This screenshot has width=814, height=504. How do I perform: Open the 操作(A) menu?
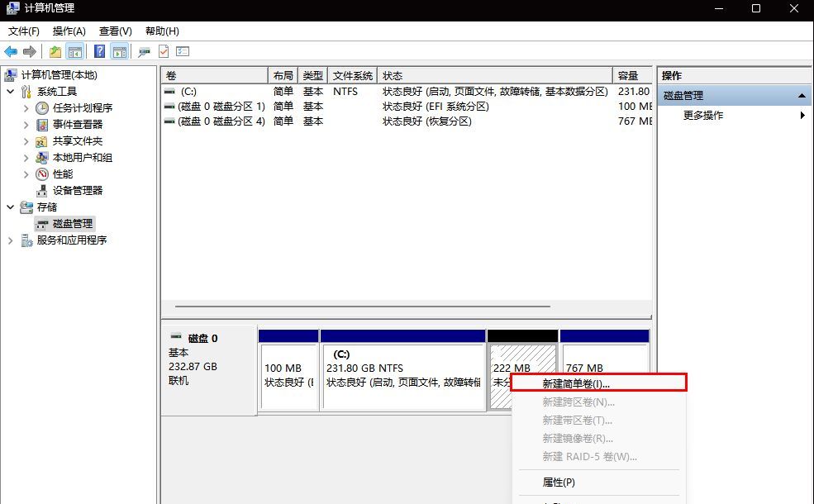pos(69,31)
